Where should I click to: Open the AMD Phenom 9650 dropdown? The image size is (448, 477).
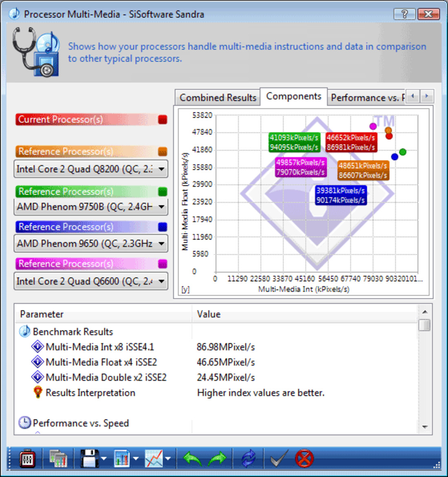pyautogui.click(x=91, y=243)
